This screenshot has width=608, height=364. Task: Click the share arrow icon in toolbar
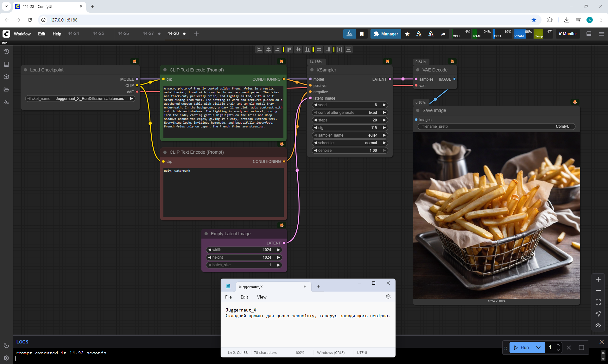pos(443,34)
